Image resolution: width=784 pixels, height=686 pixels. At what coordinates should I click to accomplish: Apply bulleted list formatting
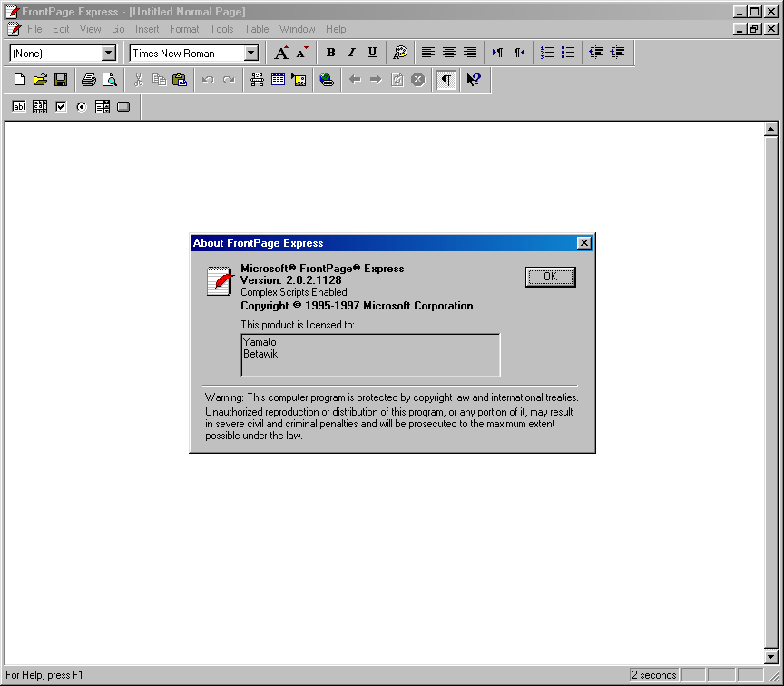(568, 53)
